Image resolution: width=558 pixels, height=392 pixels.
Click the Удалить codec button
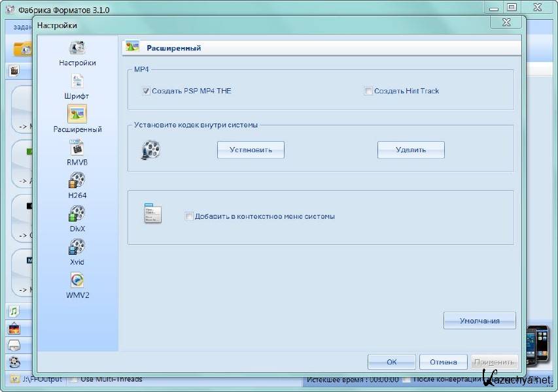click(x=411, y=150)
